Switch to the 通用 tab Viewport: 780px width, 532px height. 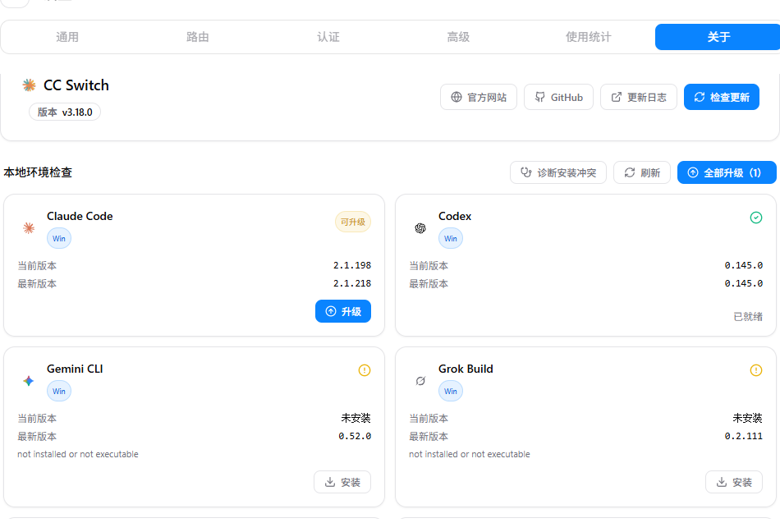tap(67, 37)
